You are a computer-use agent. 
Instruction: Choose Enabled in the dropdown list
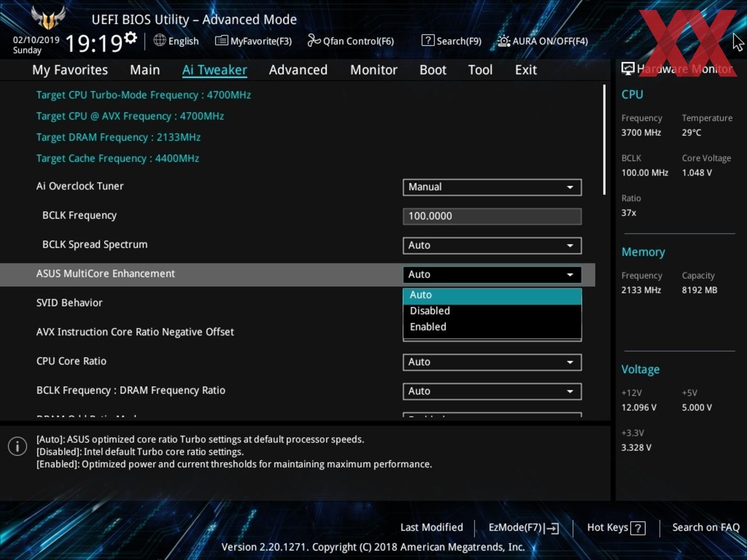click(x=492, y=327)
